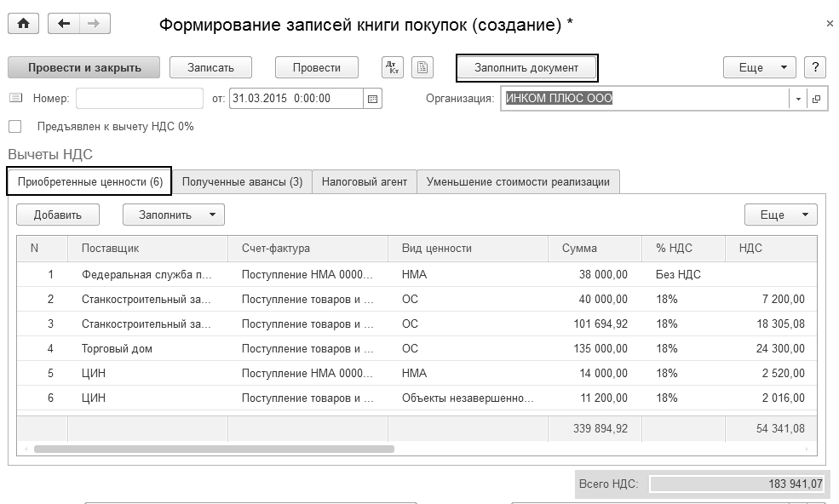Open the calendar date picker
Image resolution: width=839 pixels, height=504 pixels.
tap(372, 99)
